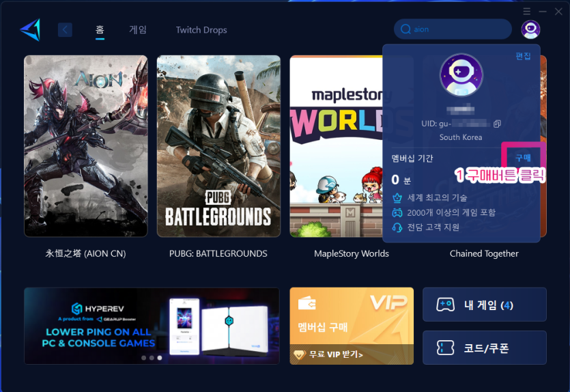Click the search magnifier icon
This screenshot has height=392, width=570.
(x=405, y=29)
